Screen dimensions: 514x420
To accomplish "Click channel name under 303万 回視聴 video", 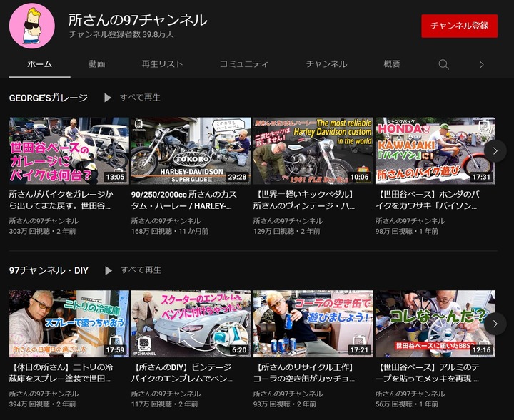I will [x=44, y=221].
